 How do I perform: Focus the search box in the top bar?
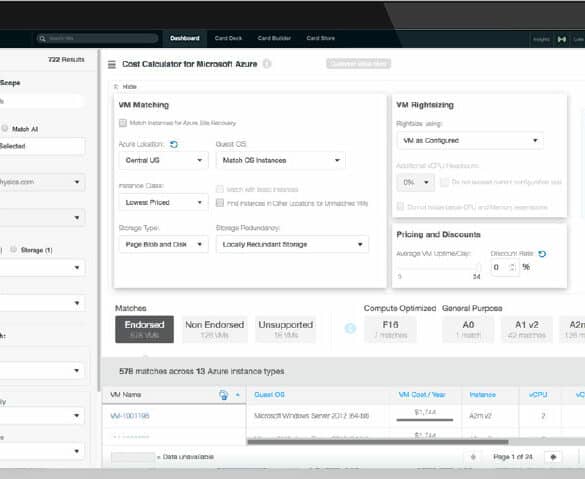pos(97,38)
